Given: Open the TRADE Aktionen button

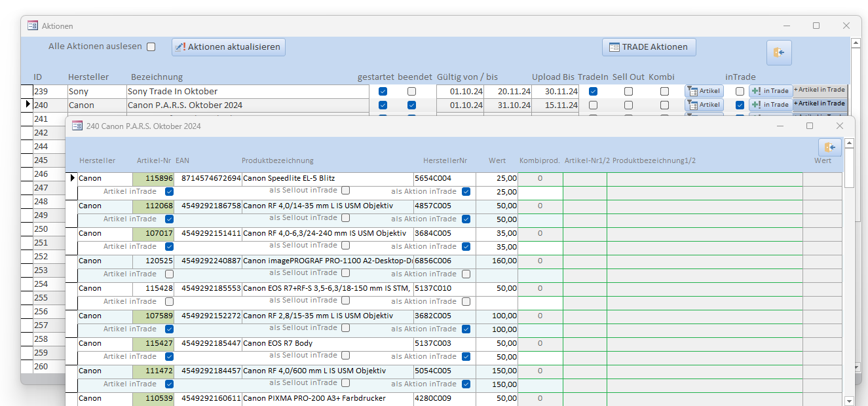Looking at the screenshot, I should click(x=649, y=47).
